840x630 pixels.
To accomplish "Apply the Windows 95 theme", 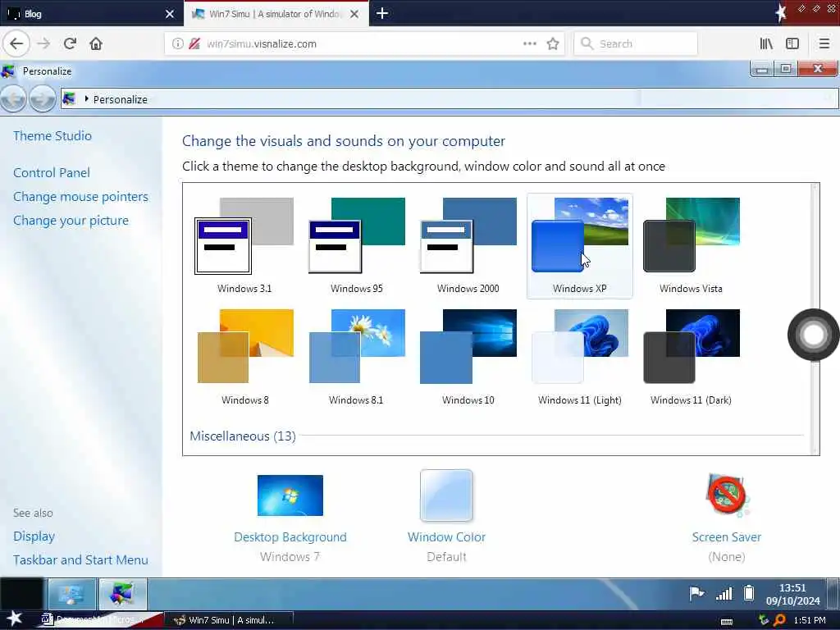I will coord(356,245).
